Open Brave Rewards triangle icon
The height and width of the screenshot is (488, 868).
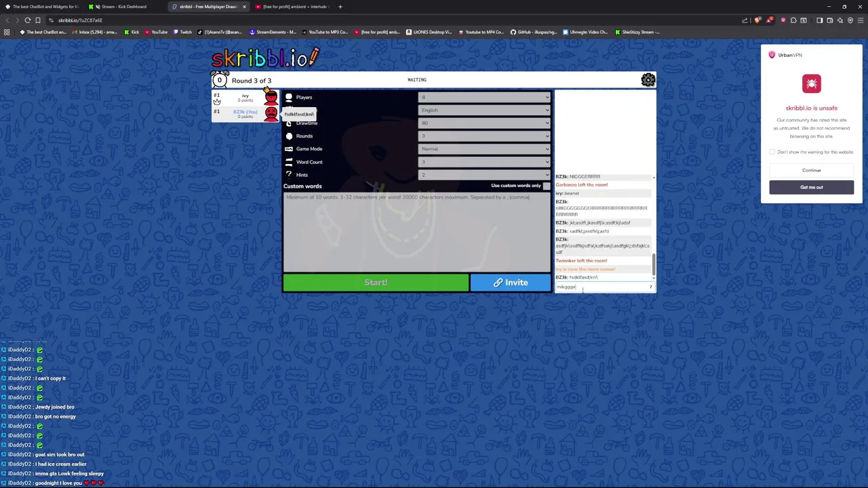point(770,20)
